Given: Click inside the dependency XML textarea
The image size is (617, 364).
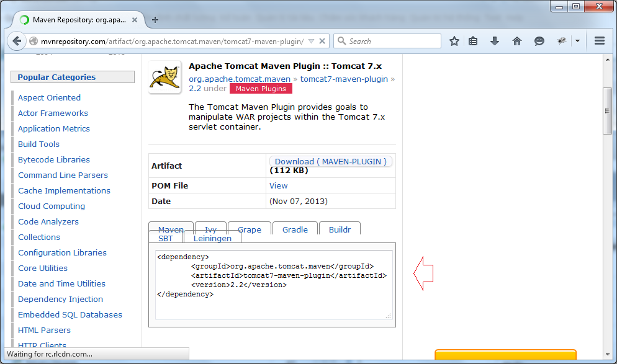Looking at the screenshot, I should tap(274, 285).
